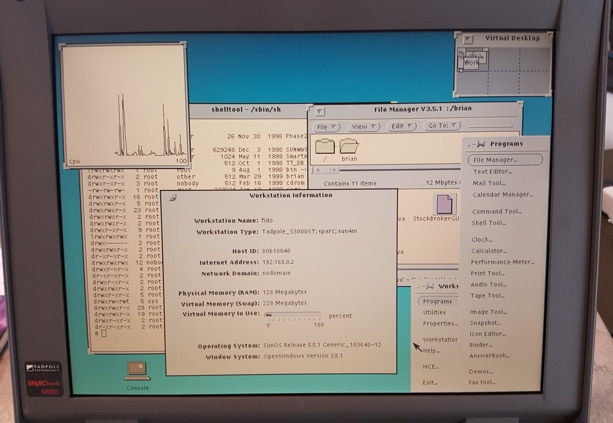Start Image Tool... from the Programs menu

click(x=488, y=312)
